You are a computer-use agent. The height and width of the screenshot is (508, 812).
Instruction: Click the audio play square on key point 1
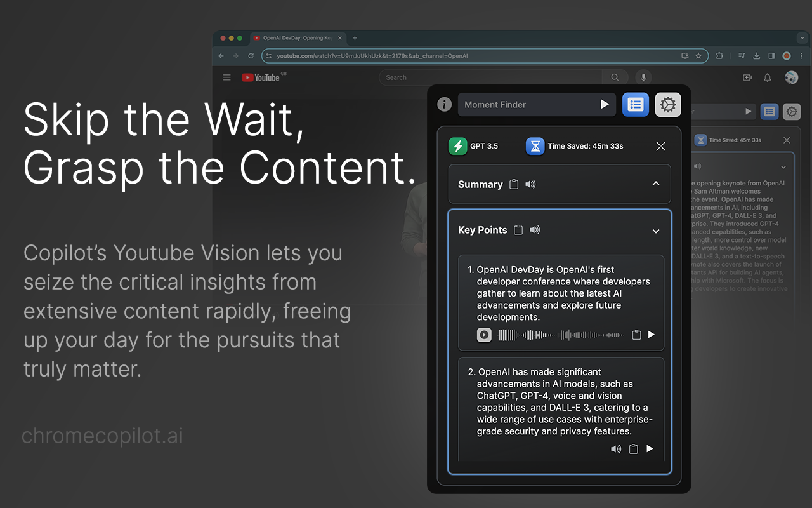click(x=484, y=335)
